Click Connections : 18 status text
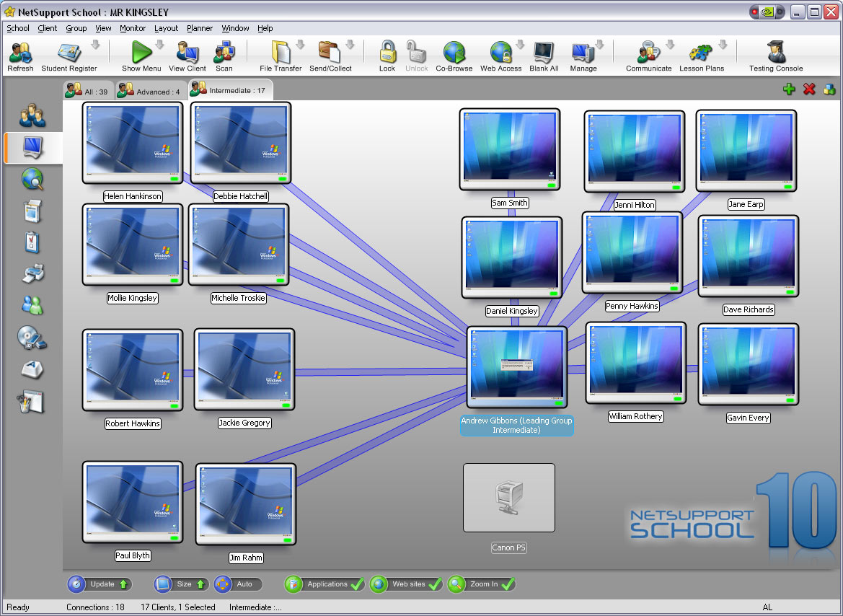This screenshot has height=616, width=843. point(95,607)
